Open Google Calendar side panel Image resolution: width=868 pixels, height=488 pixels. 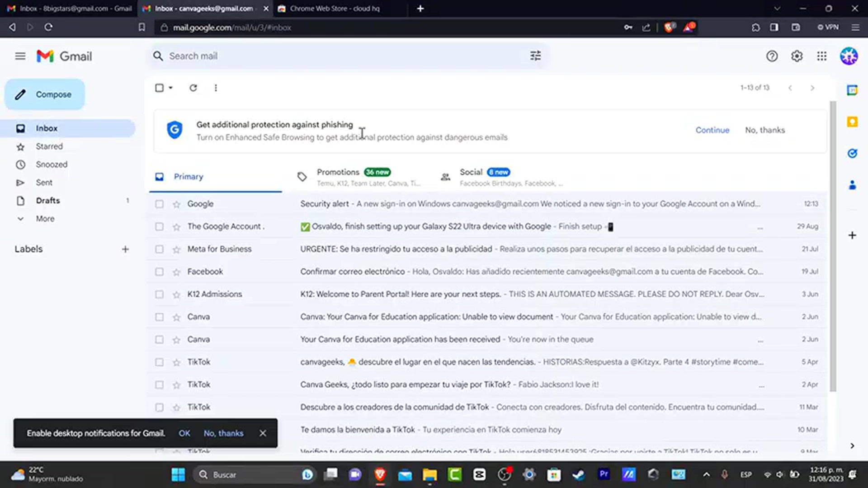pos(852,90)
